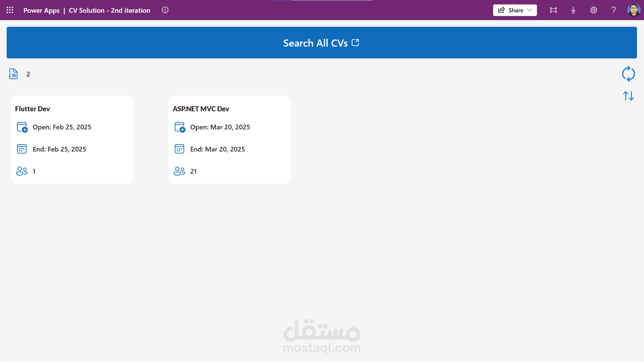Click the people icon on the Flutter Dev card
The height and width of the screenshot is (362, 644).
click(21, 171)
